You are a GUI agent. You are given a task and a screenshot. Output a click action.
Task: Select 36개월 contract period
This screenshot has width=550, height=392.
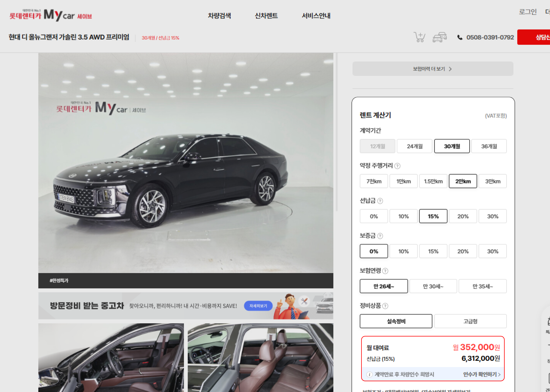tap(489, 146)
